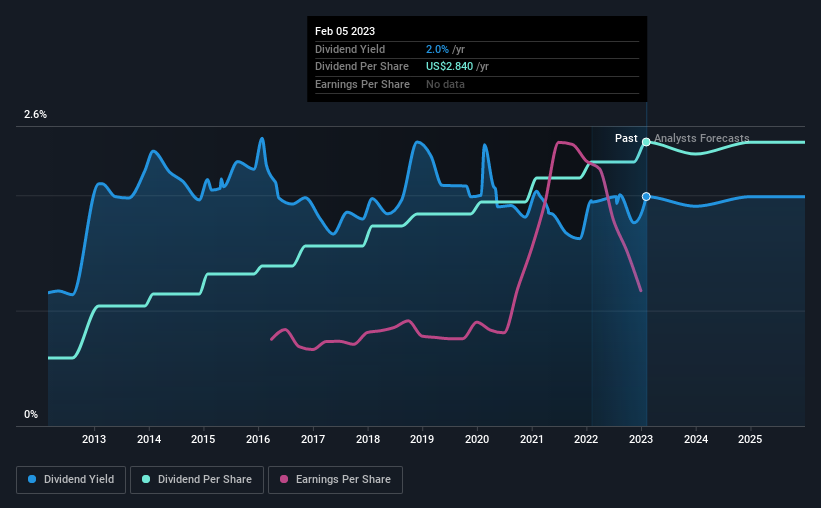Click the 2025 x-axis year label
This screenshot has width=821, height=508.
(x=750, y=439)
